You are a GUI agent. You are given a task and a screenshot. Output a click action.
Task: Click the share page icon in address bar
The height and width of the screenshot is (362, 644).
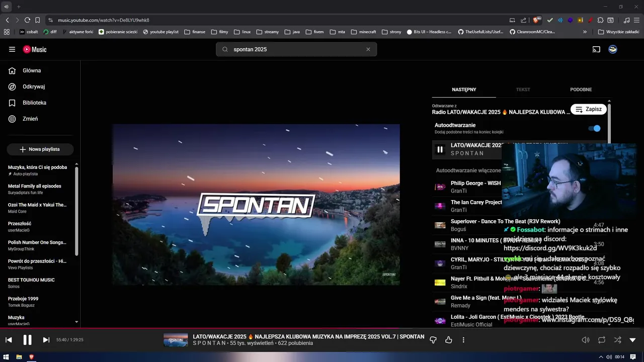click(523, 20)
